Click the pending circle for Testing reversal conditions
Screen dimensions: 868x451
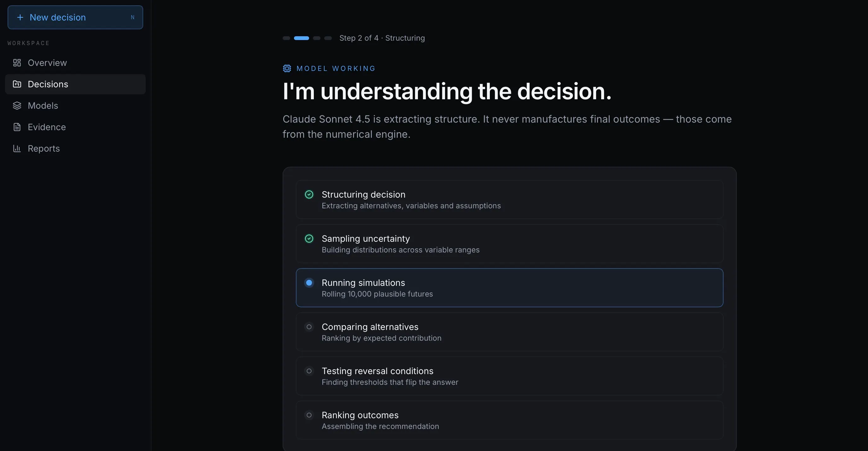pos(309,371)
